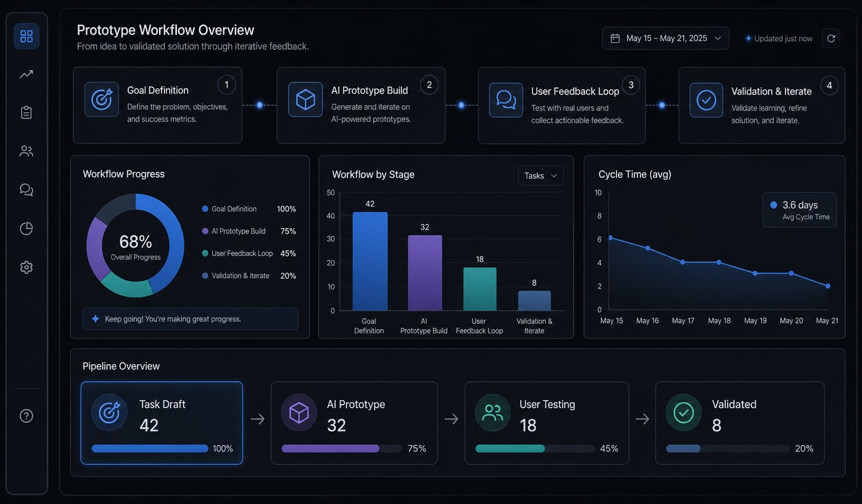Click the AI Prototype Build bar showing 32
Viewport: 862px width, 504px height.
click(x=425, y=273)
